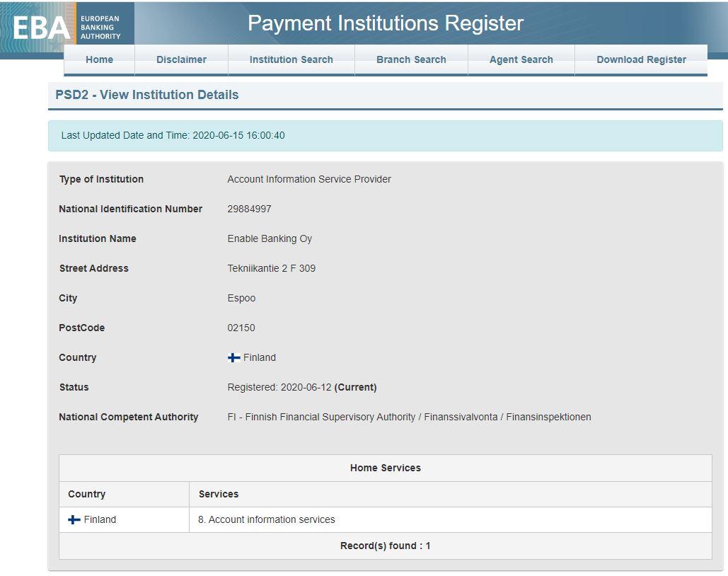Select the address Tekniikantie 2 F 309
The image size is (728, 576).
coord(272,268)
